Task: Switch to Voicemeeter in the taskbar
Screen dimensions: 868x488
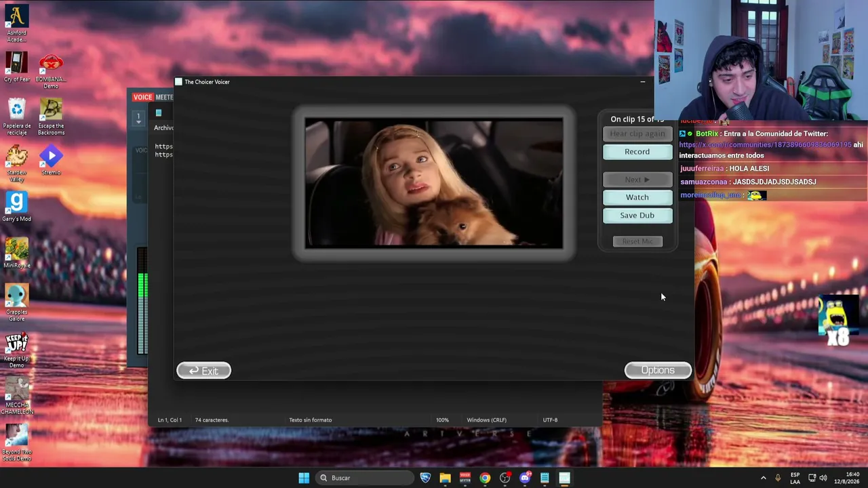Action: tap(465, 478)
